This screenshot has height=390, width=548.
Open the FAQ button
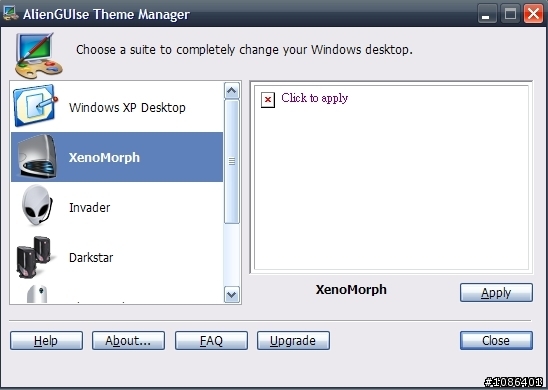pyautogui.click(x=211, y=340)
